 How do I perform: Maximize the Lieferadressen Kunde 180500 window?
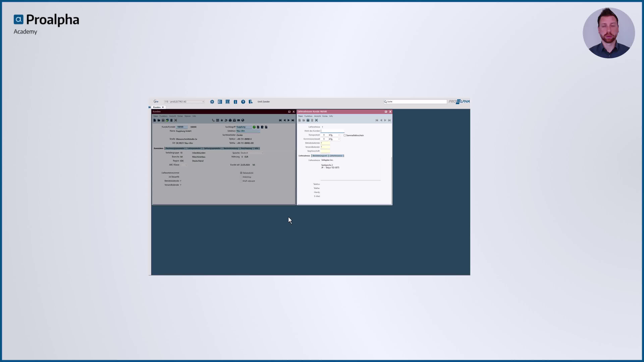click(386, 112)
